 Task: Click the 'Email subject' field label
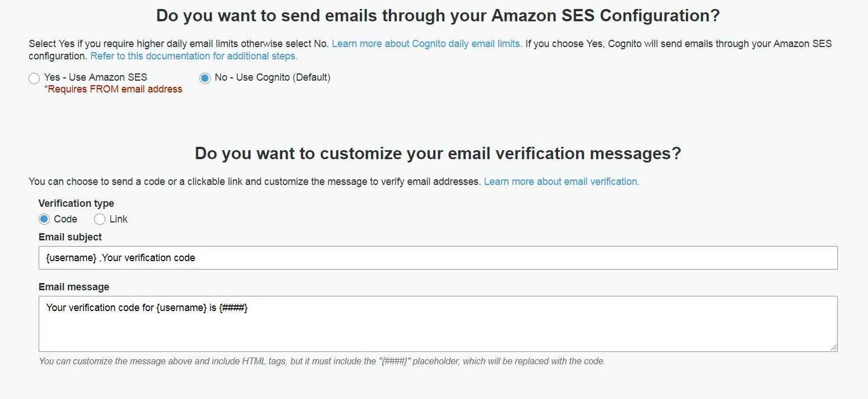pyautogui.click(x=70, y=237)
